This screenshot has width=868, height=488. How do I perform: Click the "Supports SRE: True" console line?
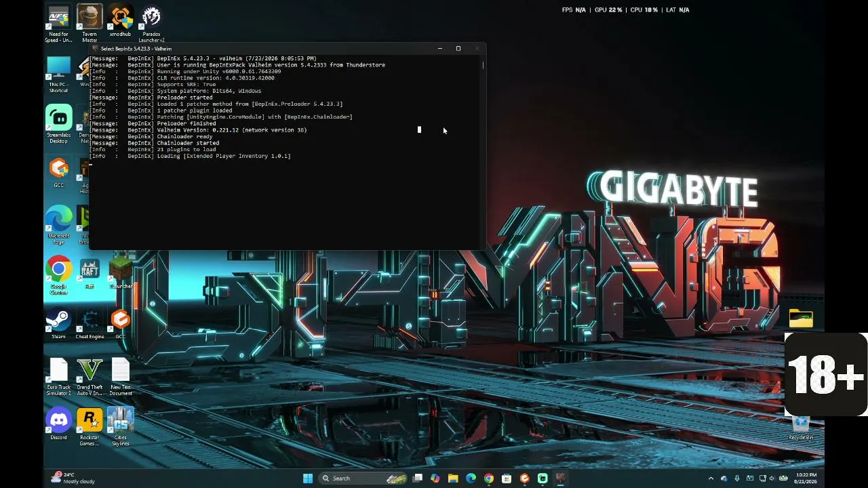(x=153, y=85)
